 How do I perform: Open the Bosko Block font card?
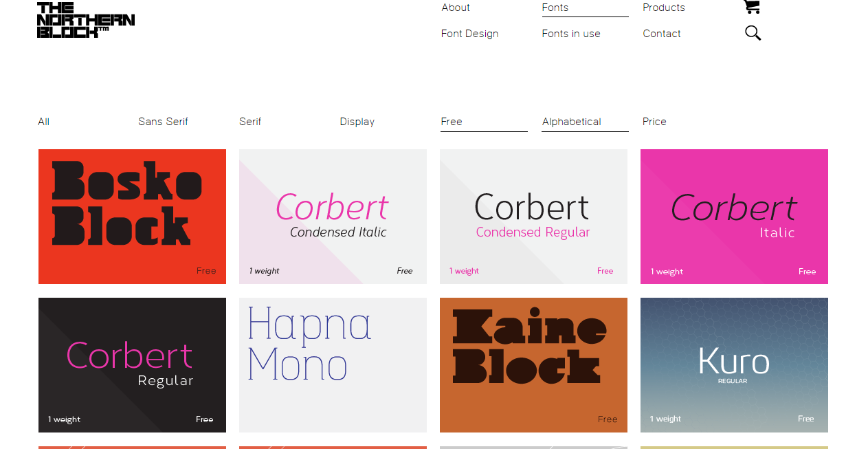[x=132, y=217]
